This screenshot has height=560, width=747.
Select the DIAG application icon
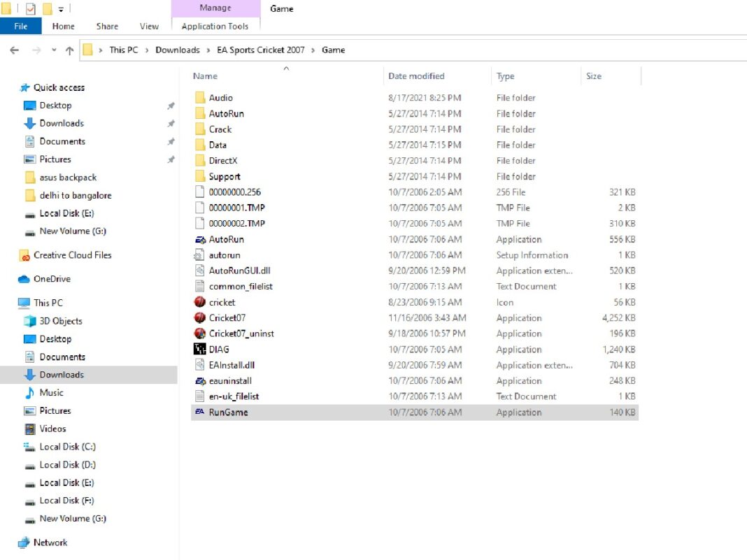[x=199, y=350]
